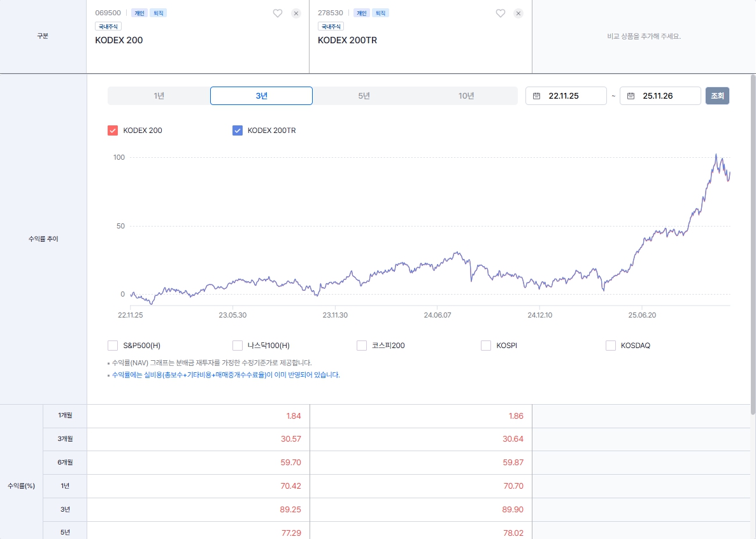Image resolution: width=756 pixels, height=539 pixels.
Task: Click the 조회 search button
Action: 717,96
